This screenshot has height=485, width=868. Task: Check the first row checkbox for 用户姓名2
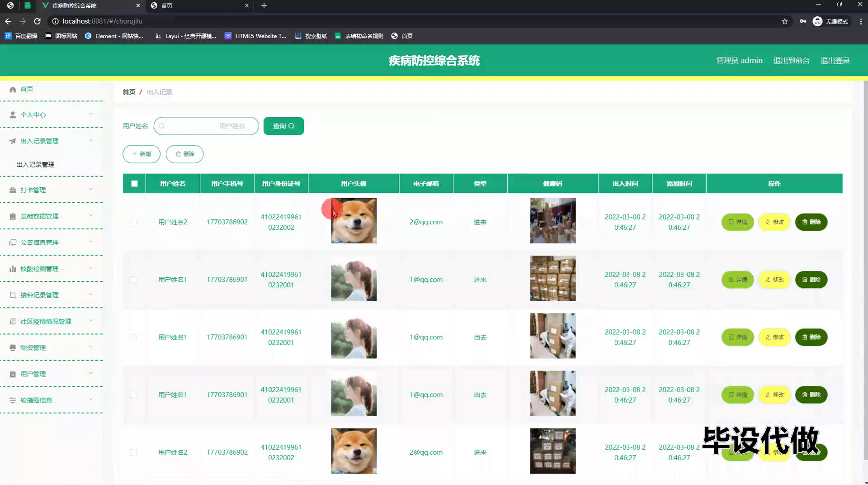[133, 222]
